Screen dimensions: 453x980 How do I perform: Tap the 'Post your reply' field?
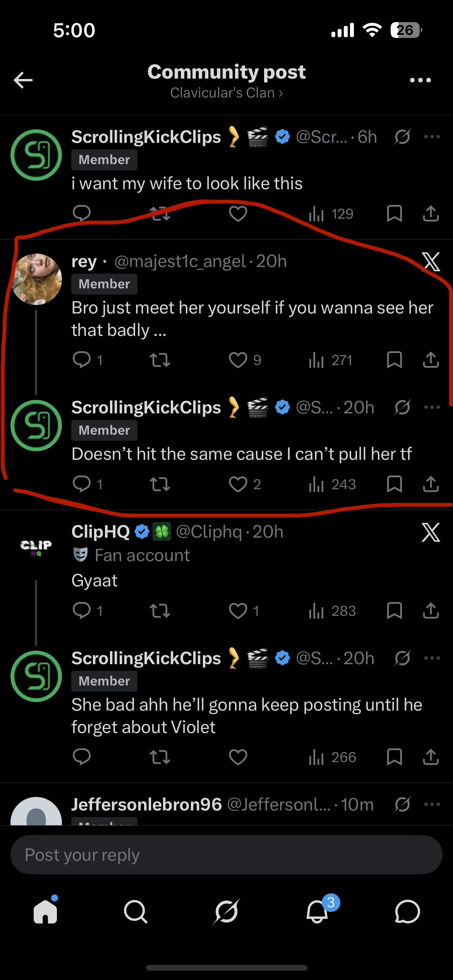pyautogui.click(x=226, y=855)
